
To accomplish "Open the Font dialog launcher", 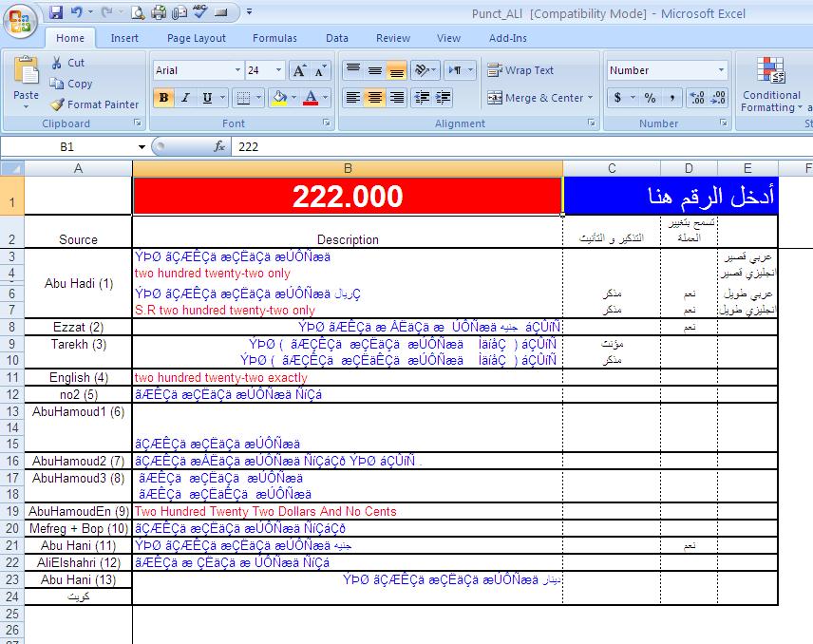I will 326,123.
